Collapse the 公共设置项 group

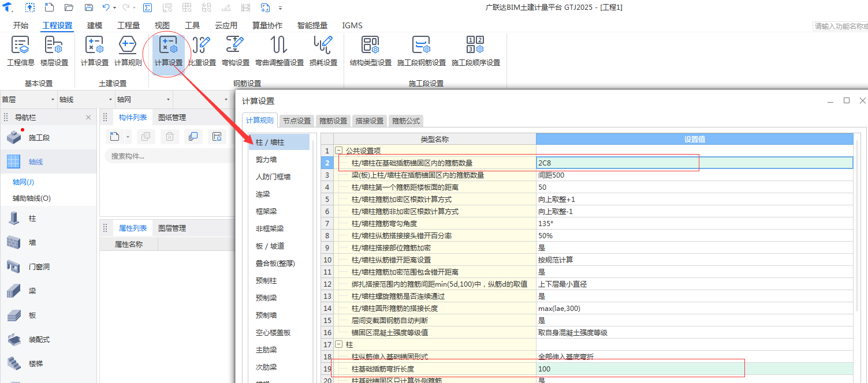click(338, 151)
